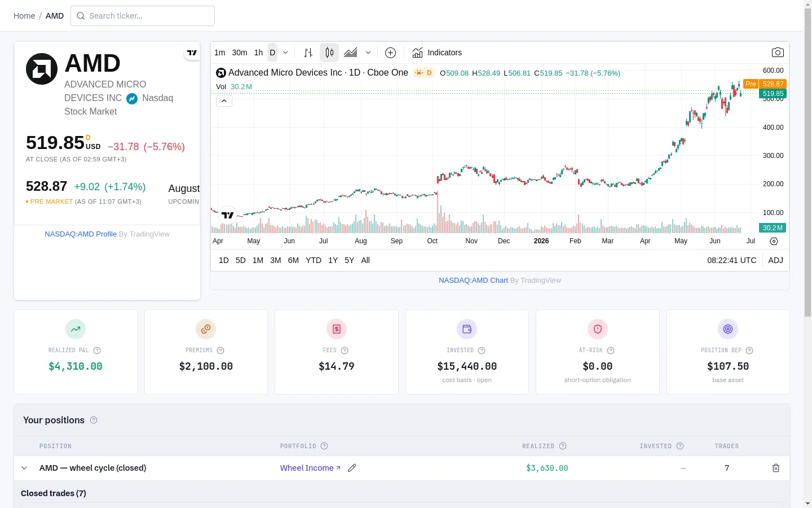Click the camera snapshot icon on chart
The image size is (812, 508).
coord(778,52)
